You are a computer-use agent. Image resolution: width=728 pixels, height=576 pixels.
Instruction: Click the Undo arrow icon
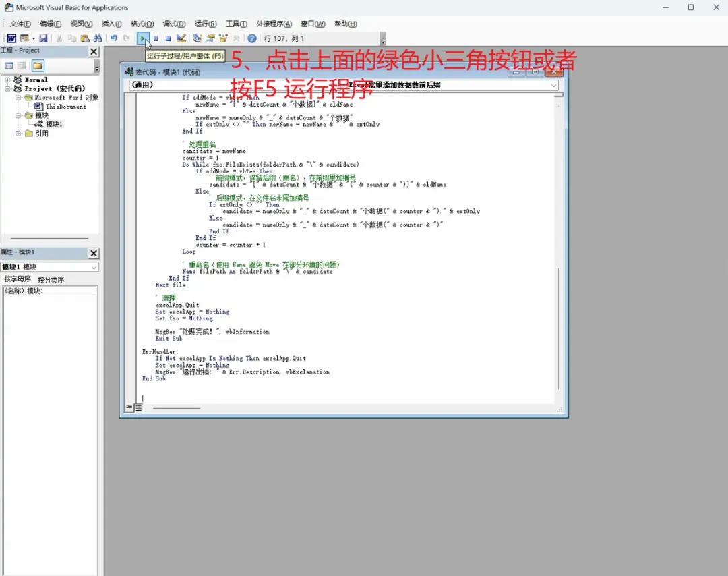(x=114, y=38)
